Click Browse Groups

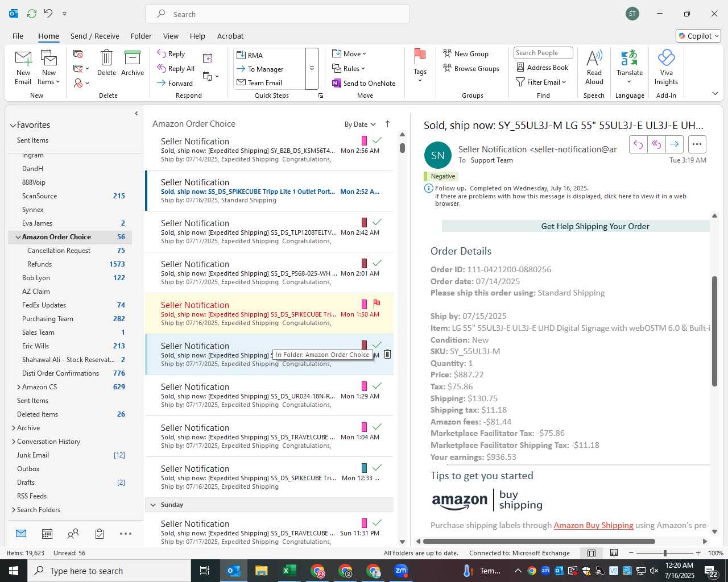[471, 69]
